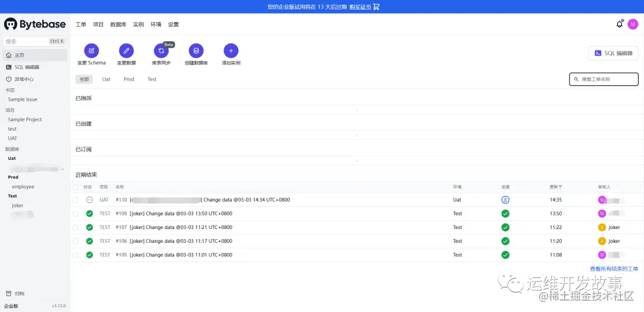644x312 pixels.
Task: Click the 已指派 section heading
Action: [83, 98]
